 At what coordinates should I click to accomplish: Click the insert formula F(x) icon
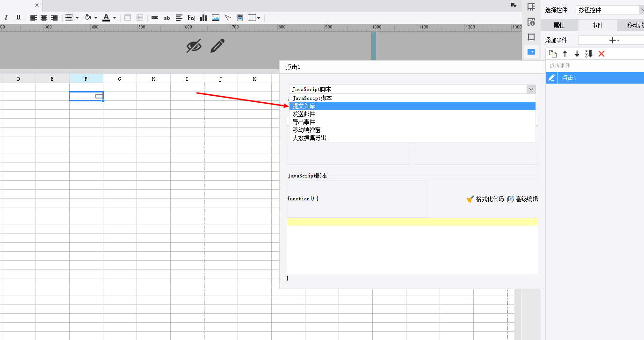click(191, 18)
